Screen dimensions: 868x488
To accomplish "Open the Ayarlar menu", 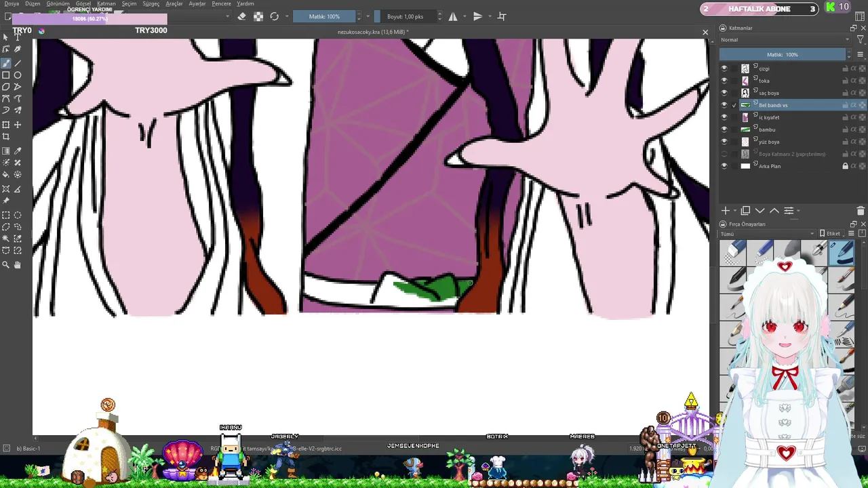I will (x=197, y=3).
